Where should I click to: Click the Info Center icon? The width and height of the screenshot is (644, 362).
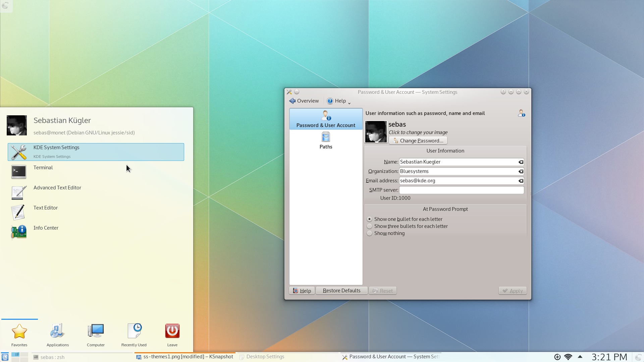pyautogui.click(x=18, y=231)
